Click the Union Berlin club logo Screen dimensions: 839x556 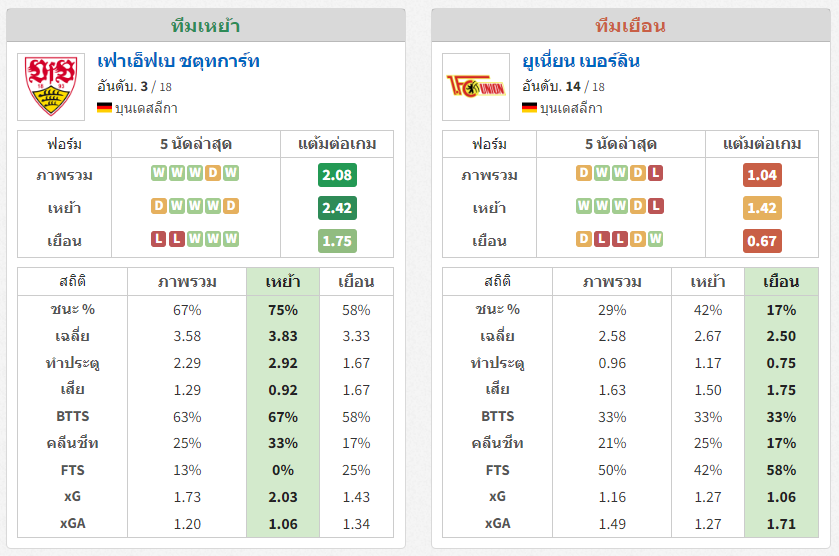[x=476, y=87]
